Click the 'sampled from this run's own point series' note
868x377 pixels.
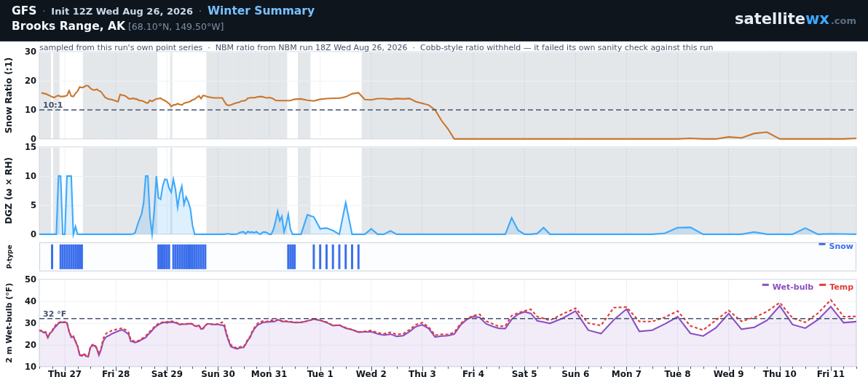click(121, 47)
